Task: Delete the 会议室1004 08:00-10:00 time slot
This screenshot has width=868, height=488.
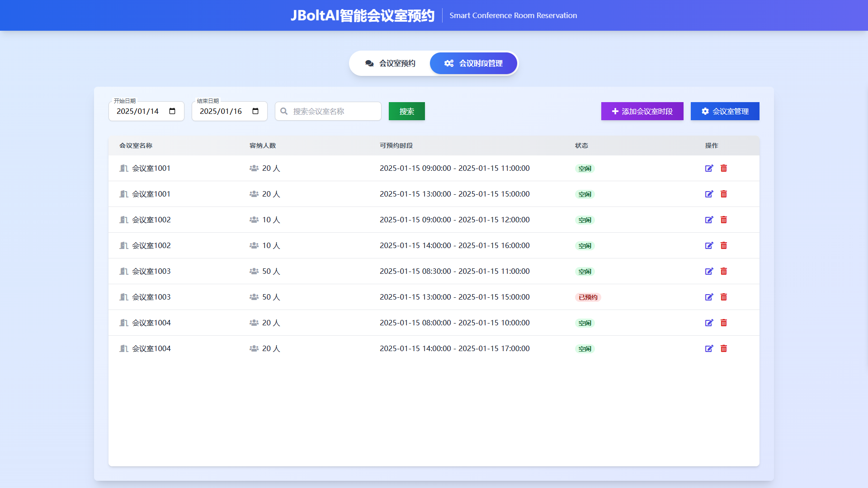Action: point(724,323)
